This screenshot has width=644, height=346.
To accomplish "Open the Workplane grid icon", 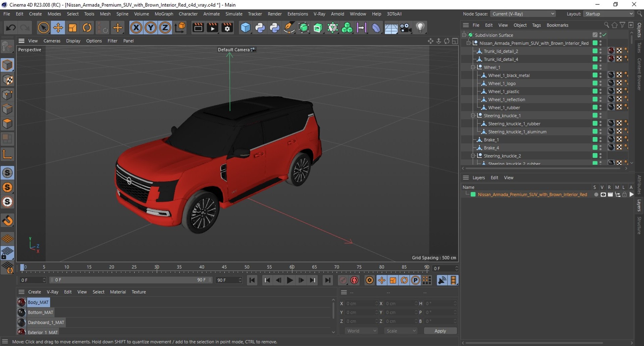I will coord(7,239).
